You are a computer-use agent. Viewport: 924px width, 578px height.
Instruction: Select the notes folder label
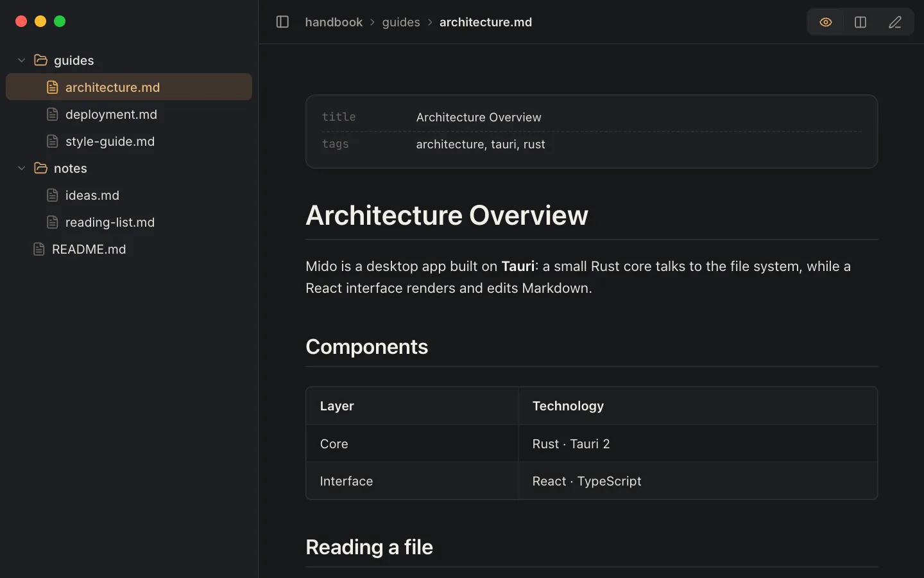[x=71, y=168]
